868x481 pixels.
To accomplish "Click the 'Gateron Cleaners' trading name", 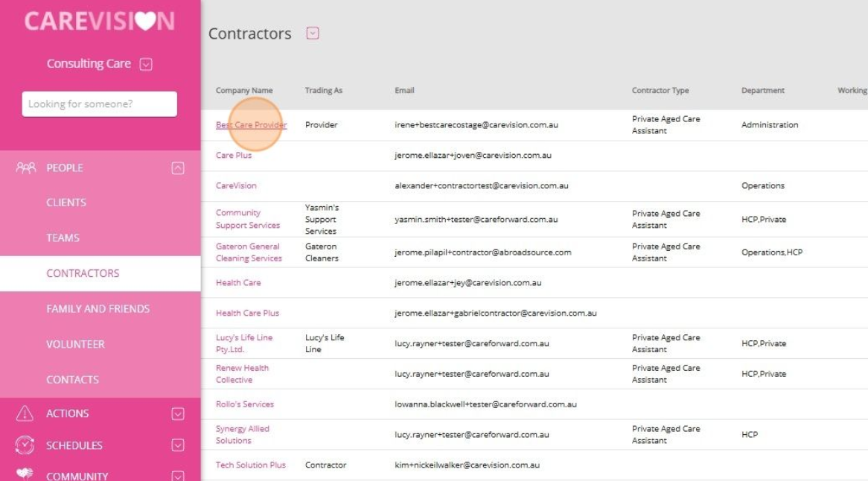I will (322, 252).
